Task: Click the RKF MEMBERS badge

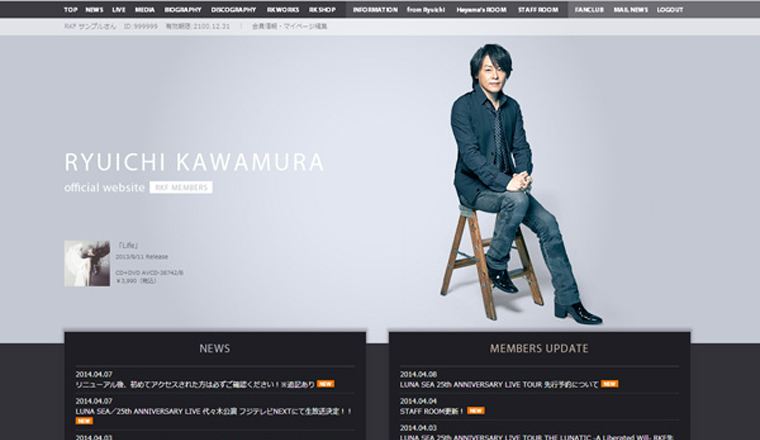Action: click(181, 188)
